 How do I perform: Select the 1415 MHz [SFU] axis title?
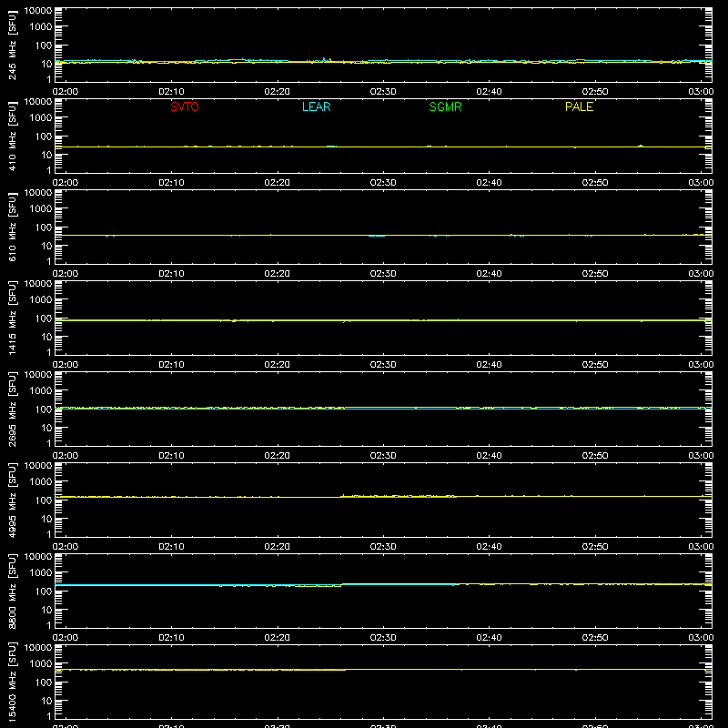[x=13, y=318]
